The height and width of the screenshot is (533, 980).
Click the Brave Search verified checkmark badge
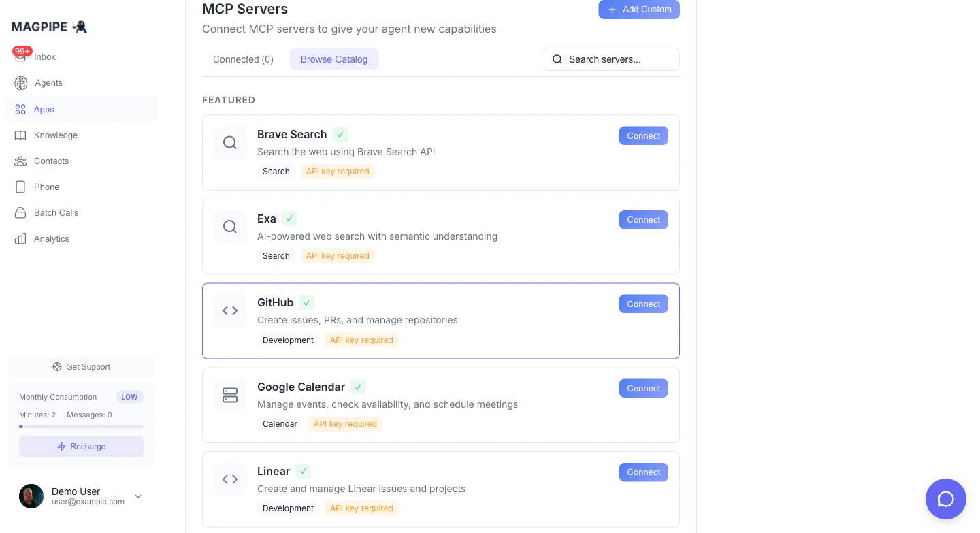[340, 135]
